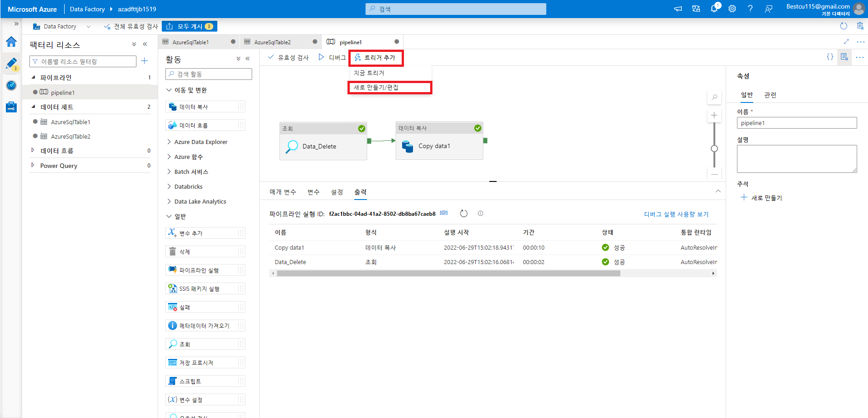Collapse the 일반 activity group
The height and width of the screenshot is (418, 868).
[x=169, y=216]
